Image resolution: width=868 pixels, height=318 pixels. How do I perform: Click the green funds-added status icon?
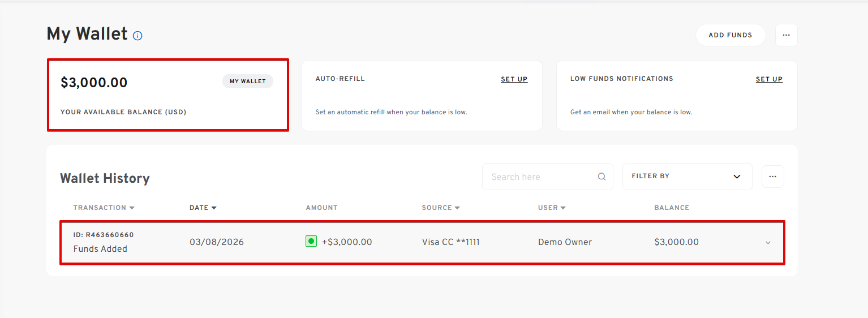click(311, 242)
